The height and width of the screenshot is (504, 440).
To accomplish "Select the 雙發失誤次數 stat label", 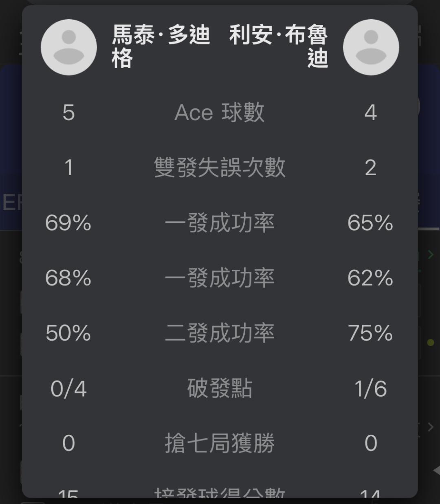I will (x=220, y=167).
